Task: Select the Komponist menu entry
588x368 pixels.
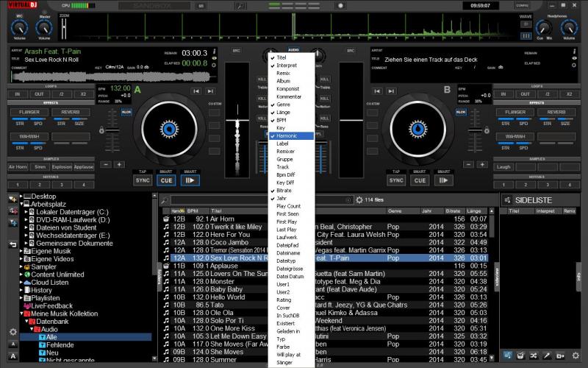Action: (x=287, y=88)
